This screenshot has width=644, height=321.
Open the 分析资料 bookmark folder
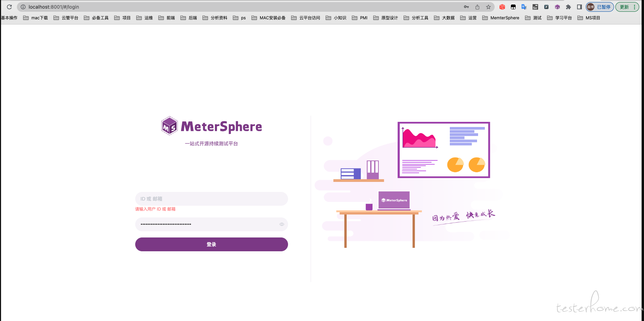click(x=215, y=18)
